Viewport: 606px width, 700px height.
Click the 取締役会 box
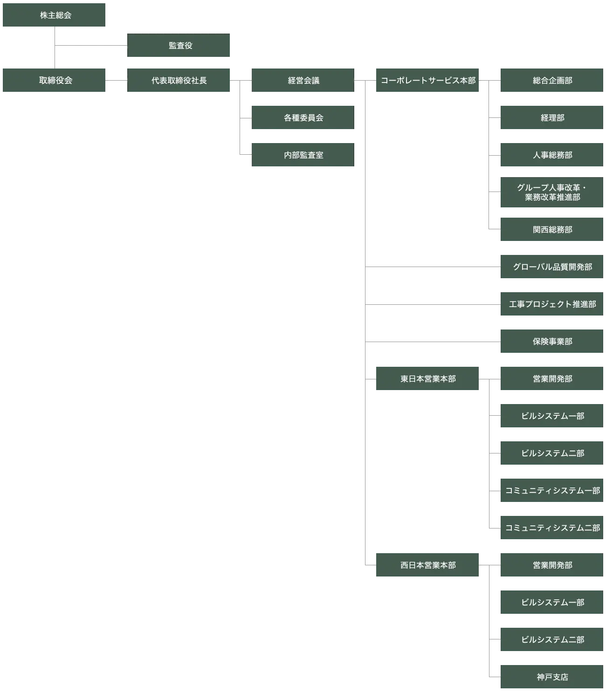point(54,80)
